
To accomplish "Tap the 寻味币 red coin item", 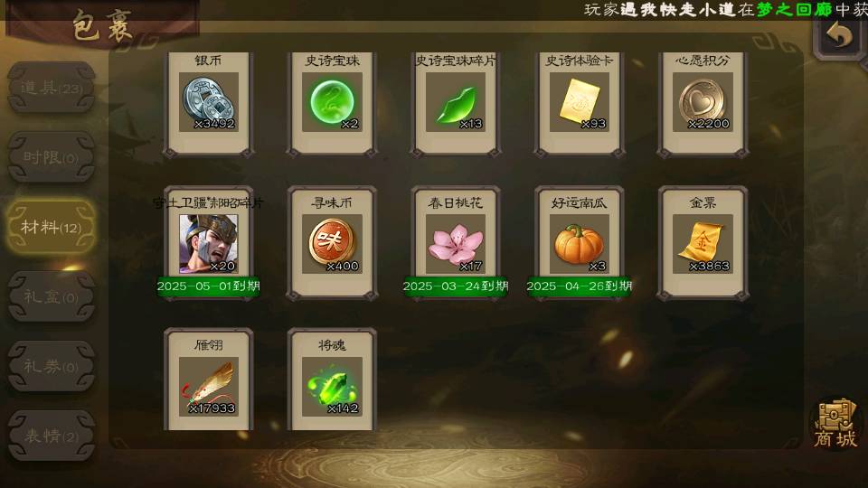I will click(x=332, y=243).
